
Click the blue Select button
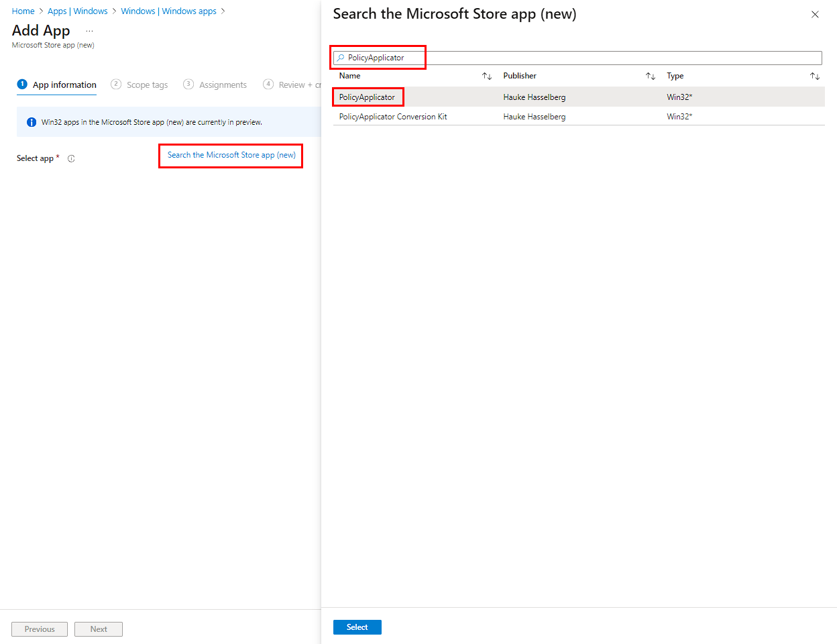[x=357, y=627]
